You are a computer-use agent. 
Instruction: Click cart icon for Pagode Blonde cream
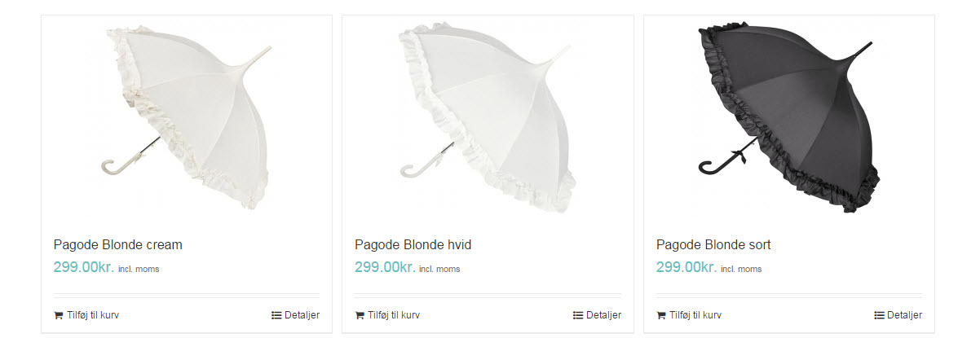59,315
